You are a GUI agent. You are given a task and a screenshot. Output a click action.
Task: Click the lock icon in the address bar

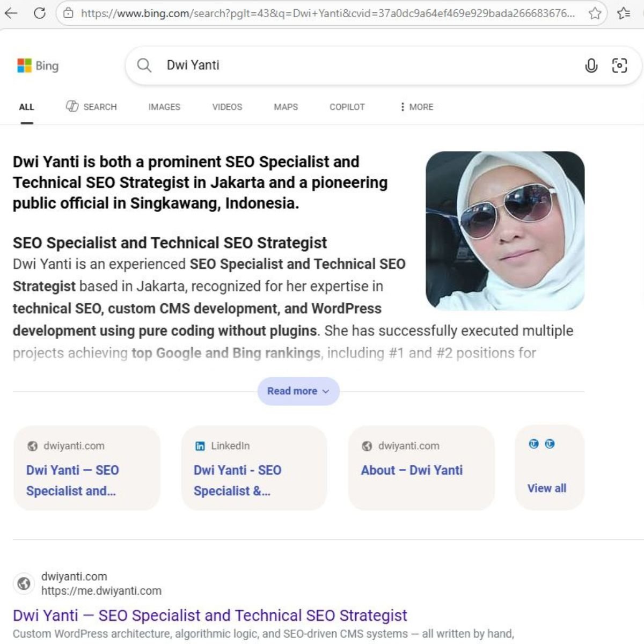tap(68, 14)
